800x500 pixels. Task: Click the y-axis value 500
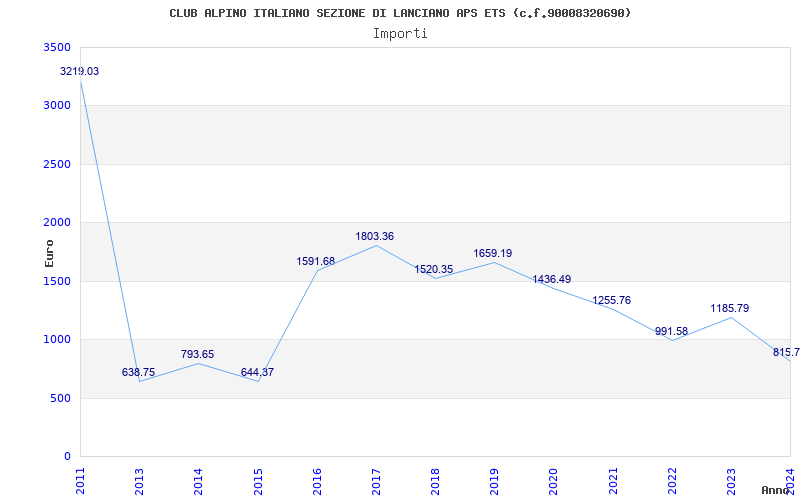(x=61, y=398)
